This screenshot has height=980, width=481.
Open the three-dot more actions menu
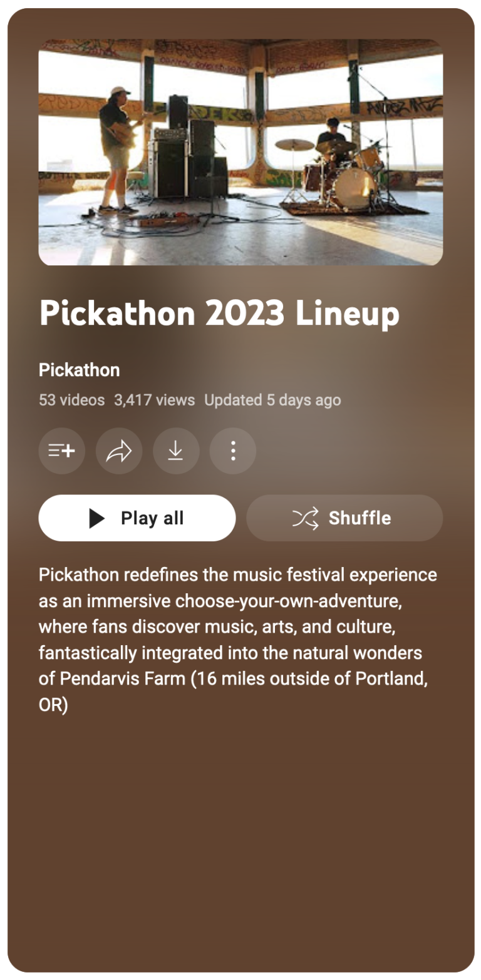pyautogui.click(x=233, y=451)
